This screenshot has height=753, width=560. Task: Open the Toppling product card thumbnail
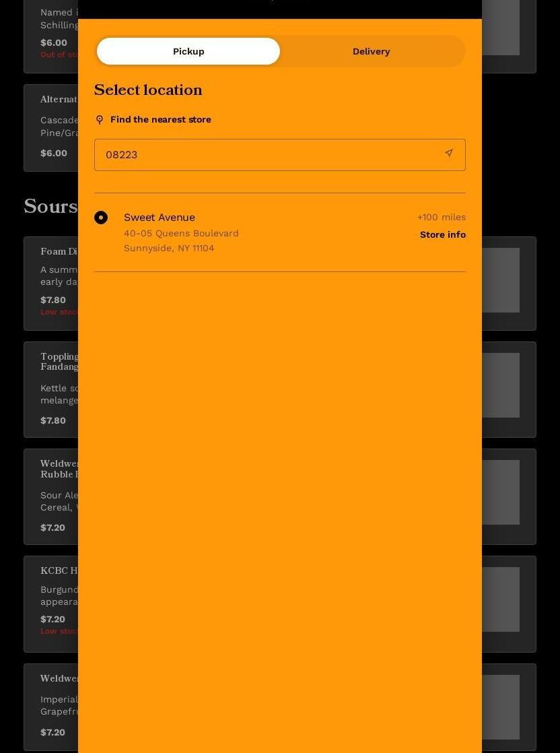click(501, 385)
